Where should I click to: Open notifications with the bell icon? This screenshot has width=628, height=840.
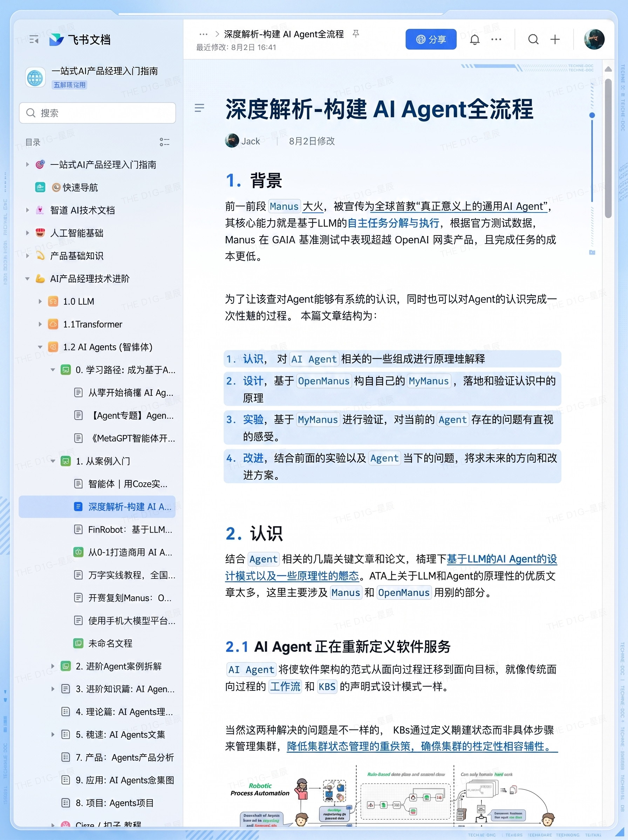point(475,39)
